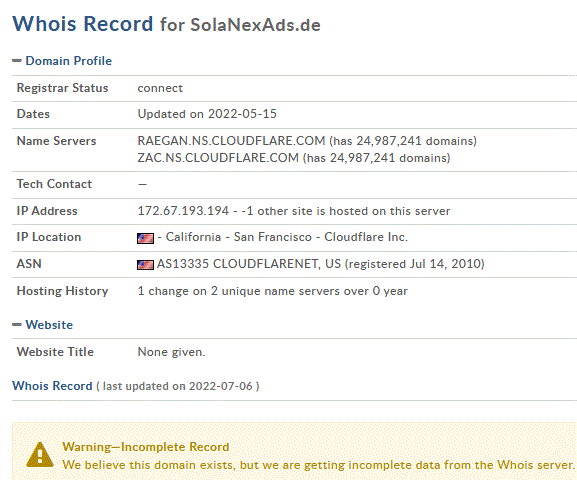Screen dimensions: 577x480
Task: Open the RAEGAN.NS.CLOUDFLARE.COM name server
Action: tap(231, 141)
